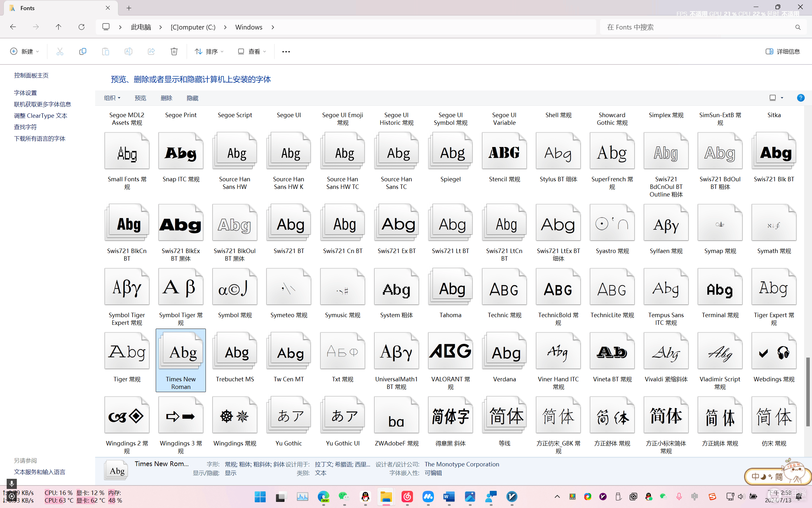Click the Rename icon in toolbar

[128, 51]
